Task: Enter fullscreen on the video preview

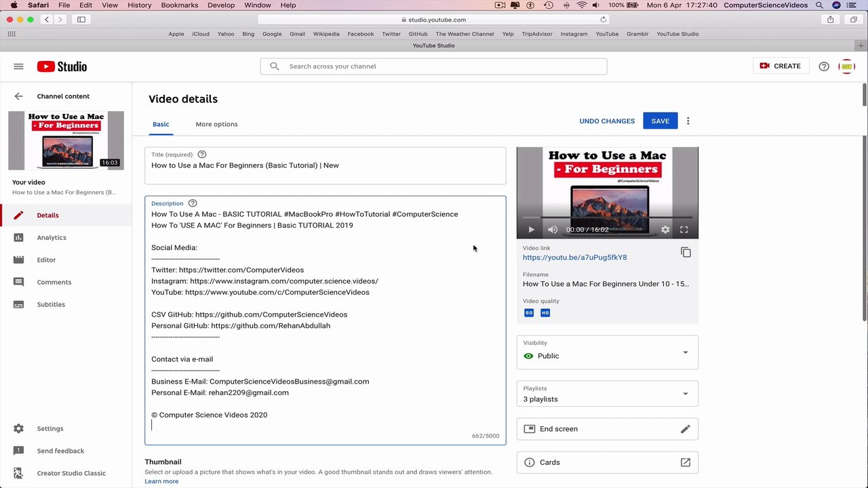Action: coord(684,230)
